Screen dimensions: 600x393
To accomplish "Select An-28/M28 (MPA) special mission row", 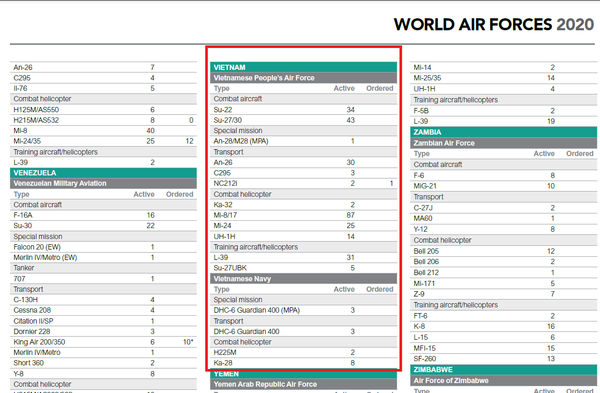I will pos(303,141).
